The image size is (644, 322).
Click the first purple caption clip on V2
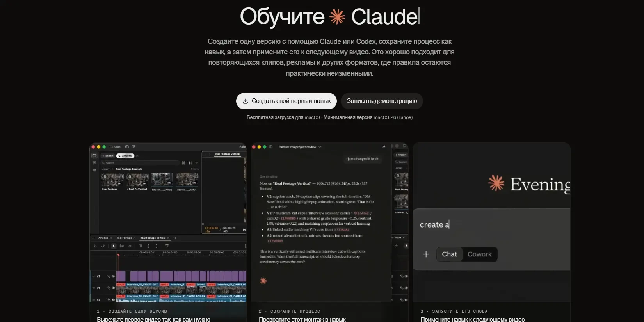click(x=121, y=276)
